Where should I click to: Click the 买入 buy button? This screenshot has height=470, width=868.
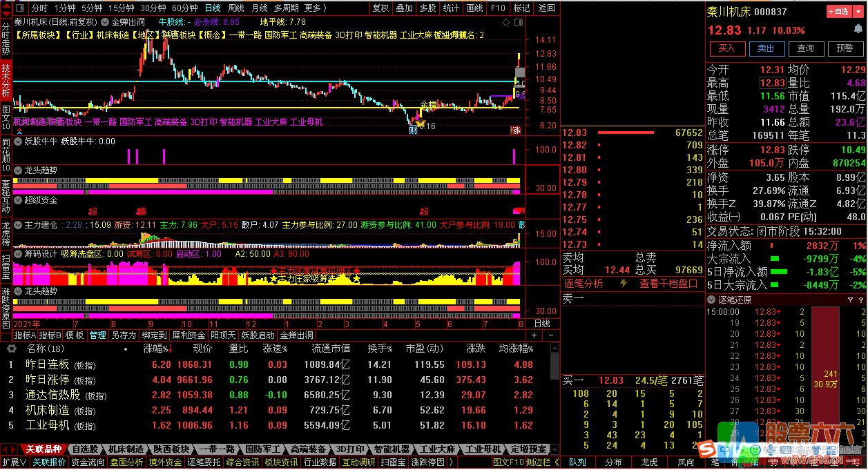[x=727, y=48]
